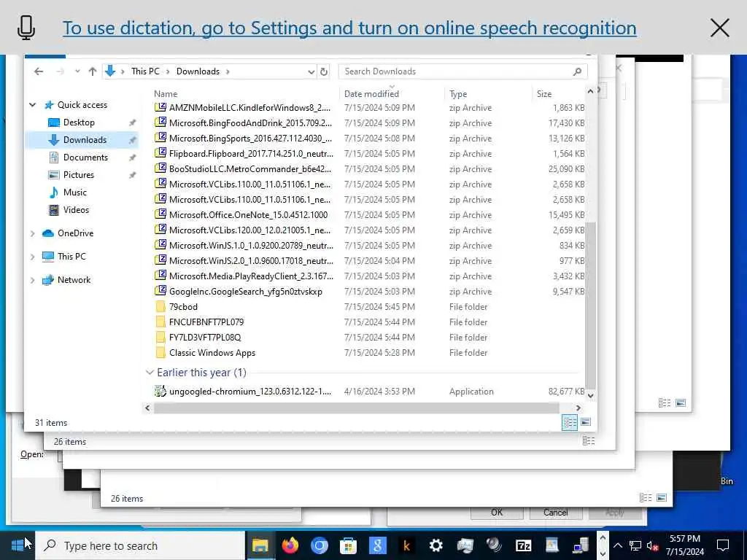Select Downloads in the address breadcrumb
Image resolution: width=747 pixels, height=560 pixels.
198,71
